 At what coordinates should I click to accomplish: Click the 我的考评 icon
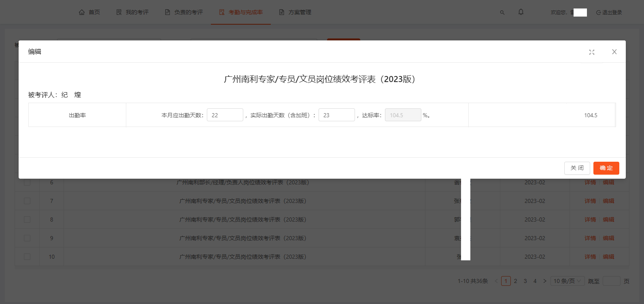(x=119, y=12)
